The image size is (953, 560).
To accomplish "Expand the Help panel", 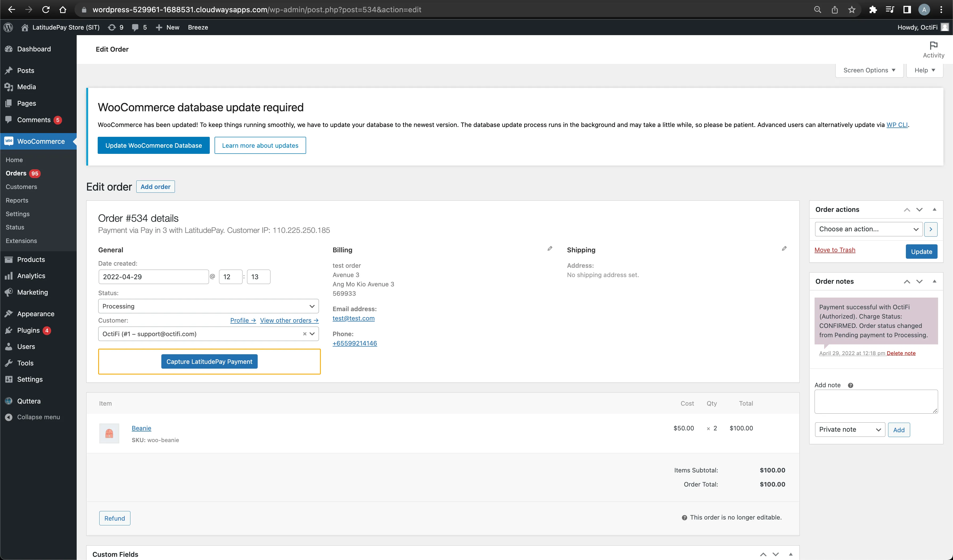I will point(925,70).
